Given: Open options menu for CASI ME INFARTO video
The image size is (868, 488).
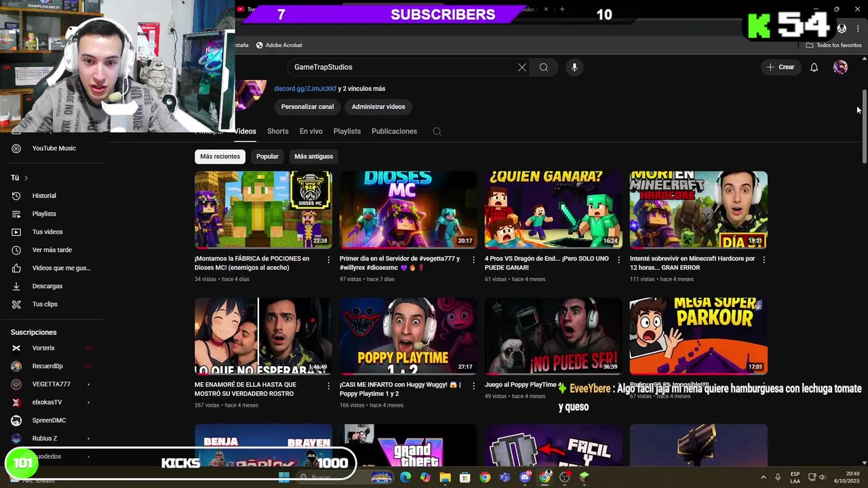Looking at the screenshot, I should pyautogui.click(x=474, y=386).
